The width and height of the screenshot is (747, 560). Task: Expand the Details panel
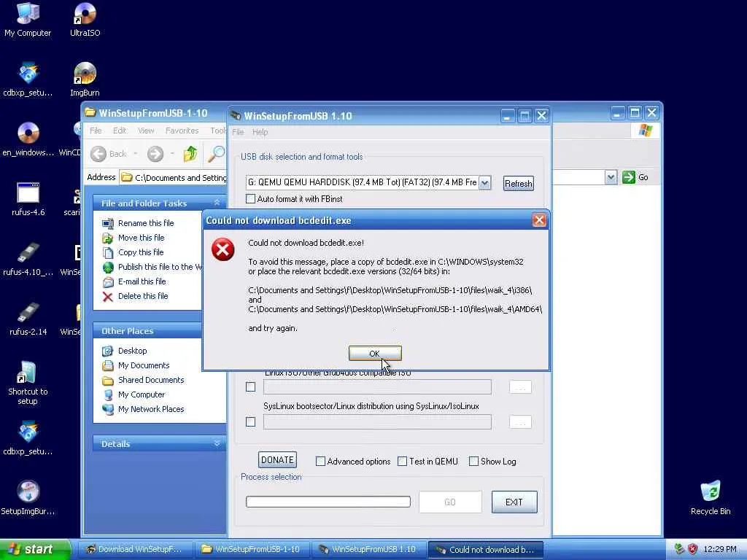217,444
